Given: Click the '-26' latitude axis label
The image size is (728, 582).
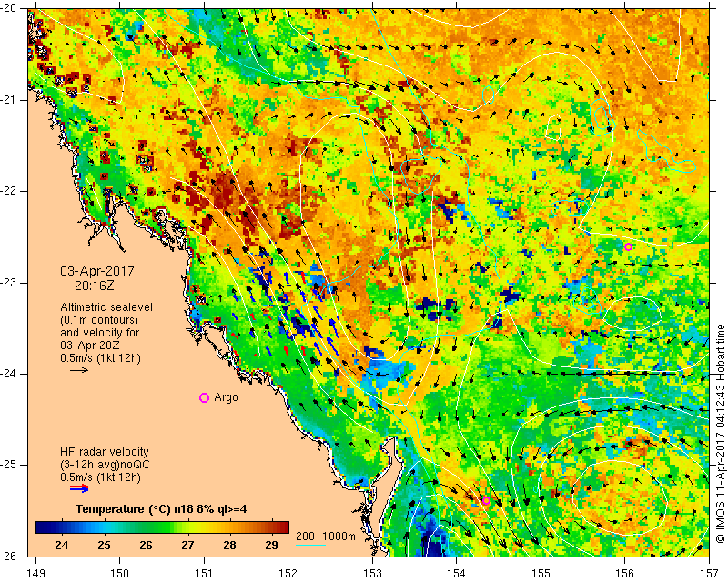Looking at the screenshot, I should click(x=8, y=556).
